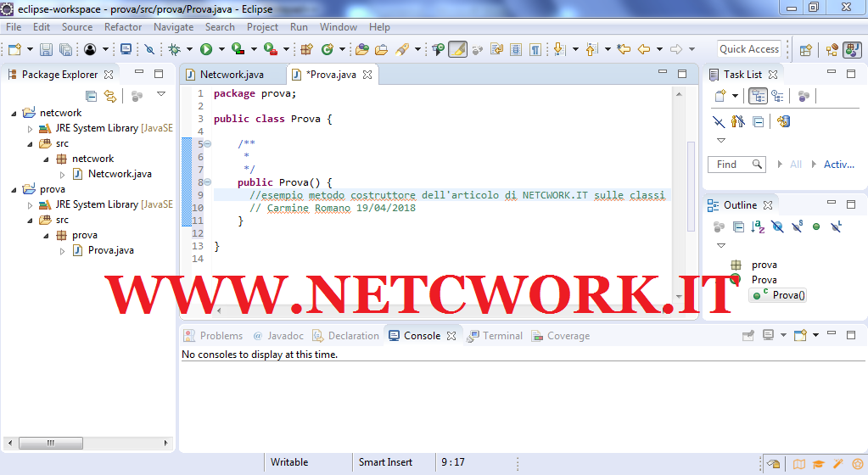The image size is (868, 475).
Task: Select Prova() constructor in Outline
Action: pyautogui.click(x=778, y=295)
